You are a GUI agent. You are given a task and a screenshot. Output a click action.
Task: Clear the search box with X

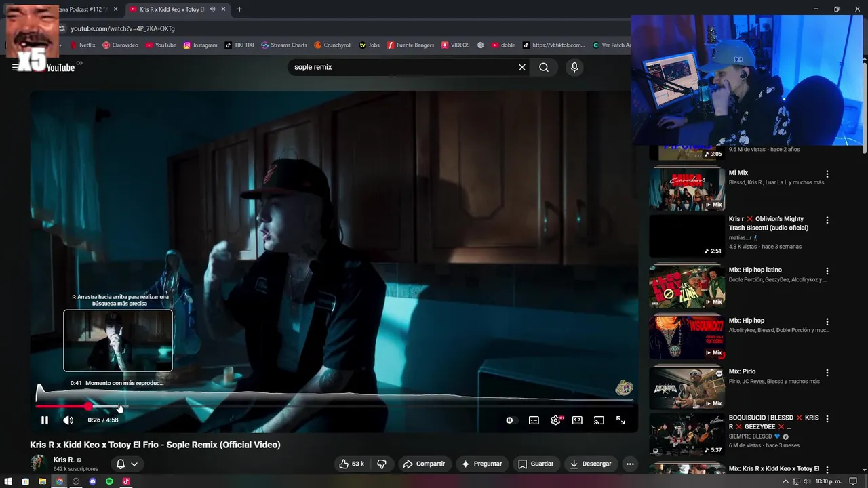coord(522,67)
